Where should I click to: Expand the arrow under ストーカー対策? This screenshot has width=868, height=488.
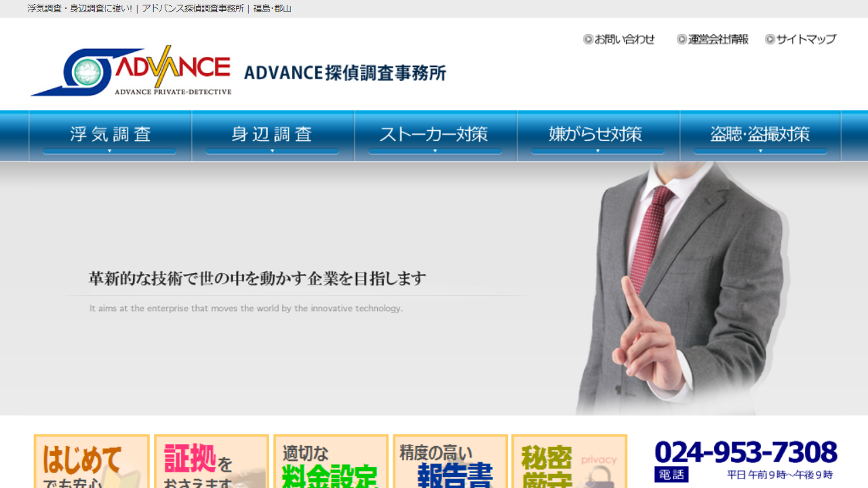click(435, 151)
